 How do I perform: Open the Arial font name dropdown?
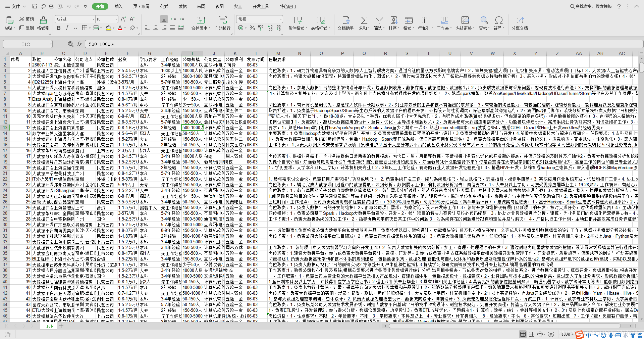[x=94, y=19]
